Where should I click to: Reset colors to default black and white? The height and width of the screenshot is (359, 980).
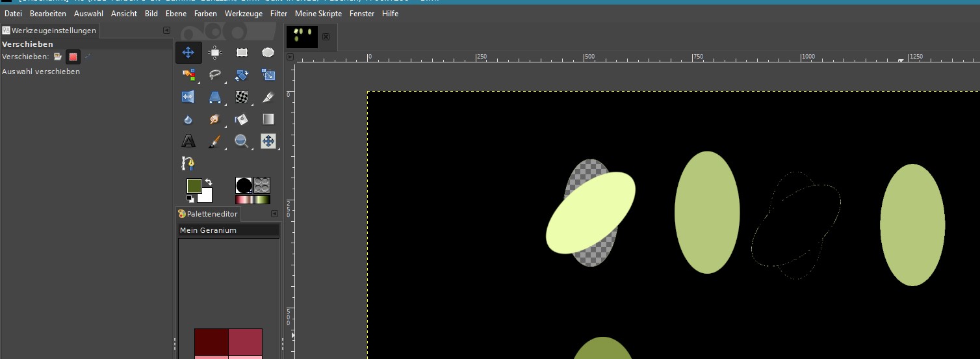point(190,198)
